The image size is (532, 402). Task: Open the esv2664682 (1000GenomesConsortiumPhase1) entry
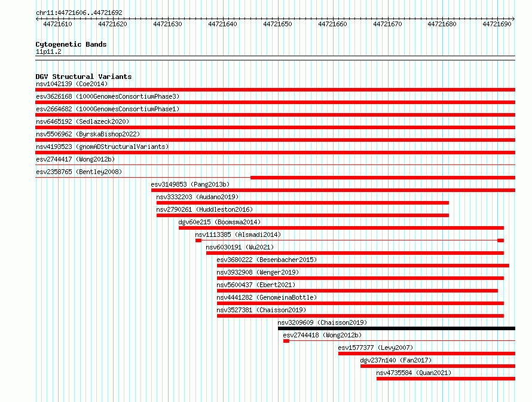pyautogui.click(x=108, y=109)
